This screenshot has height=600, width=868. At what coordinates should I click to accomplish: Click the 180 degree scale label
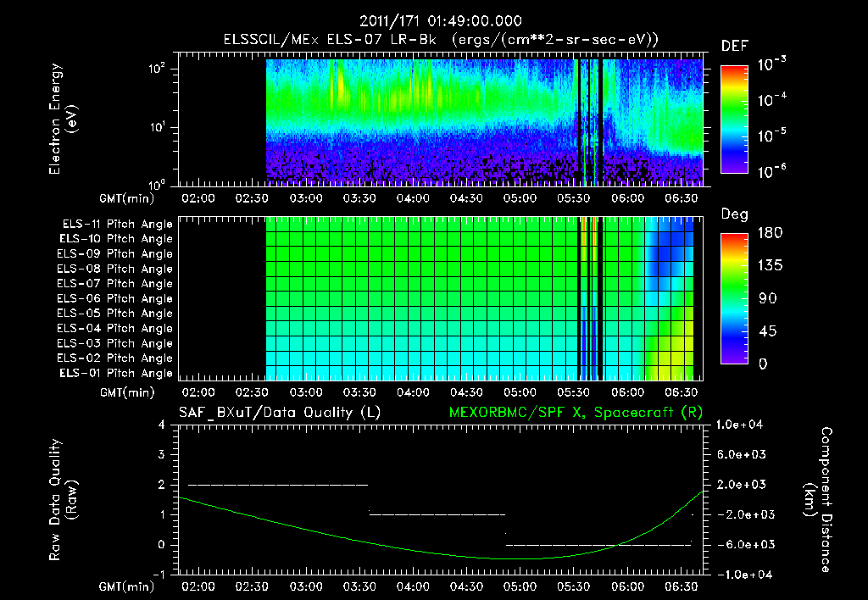pyautogui.click(x=770, y=233)
